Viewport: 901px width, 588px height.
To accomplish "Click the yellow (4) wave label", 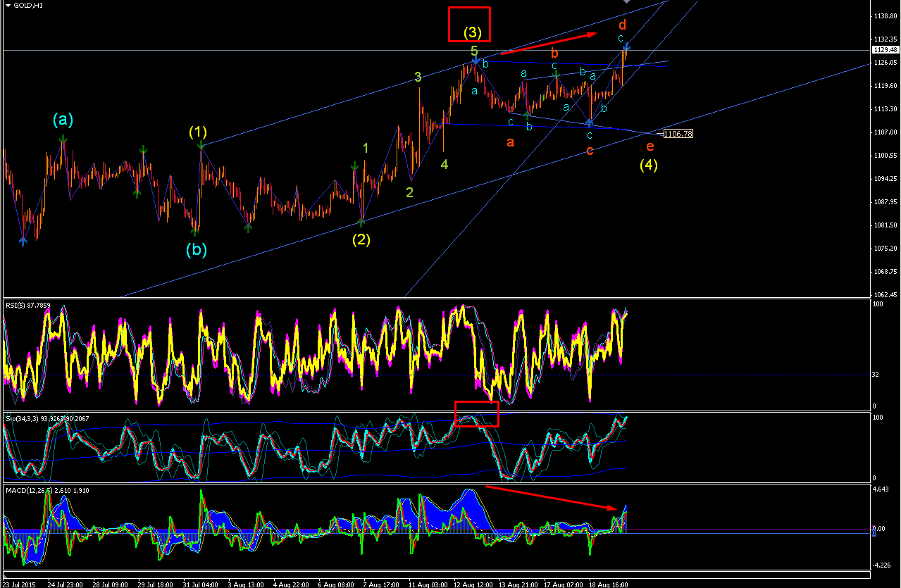I will pyautogui.click(x=649, y=165).
